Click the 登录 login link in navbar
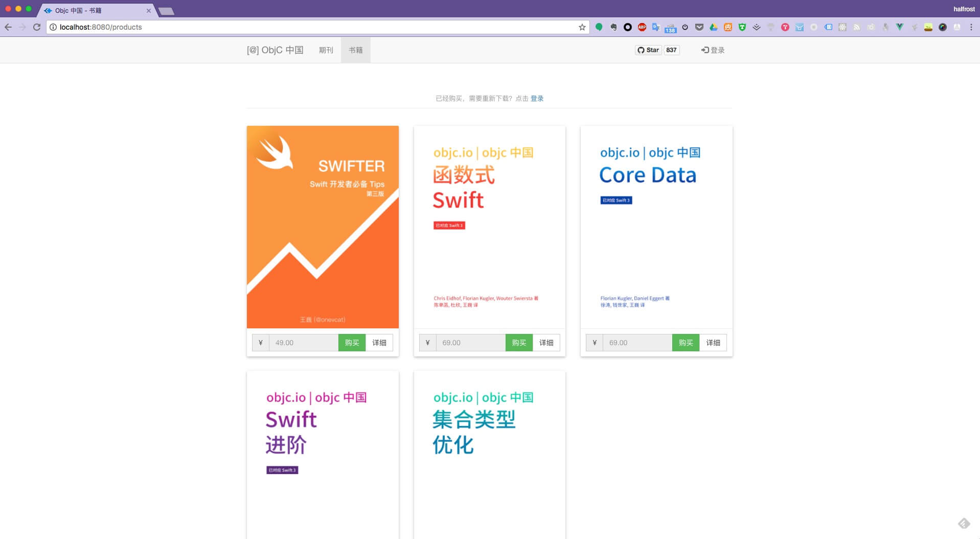Screen dimensions: 980x539 point(713,50)
